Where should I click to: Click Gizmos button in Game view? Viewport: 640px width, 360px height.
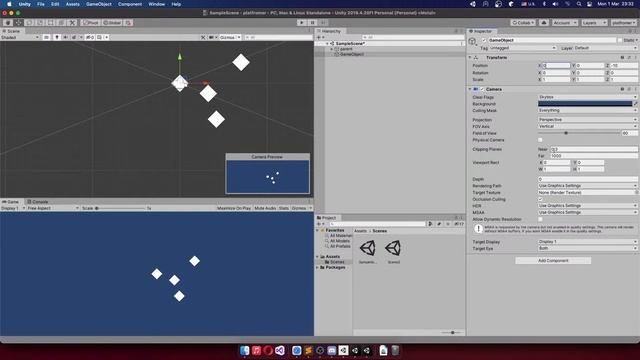(299, 208)
